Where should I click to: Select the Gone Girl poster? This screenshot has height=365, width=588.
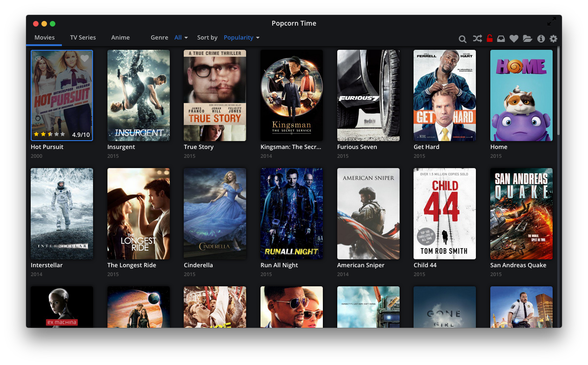pyautogui.click(x=445, y=307)
